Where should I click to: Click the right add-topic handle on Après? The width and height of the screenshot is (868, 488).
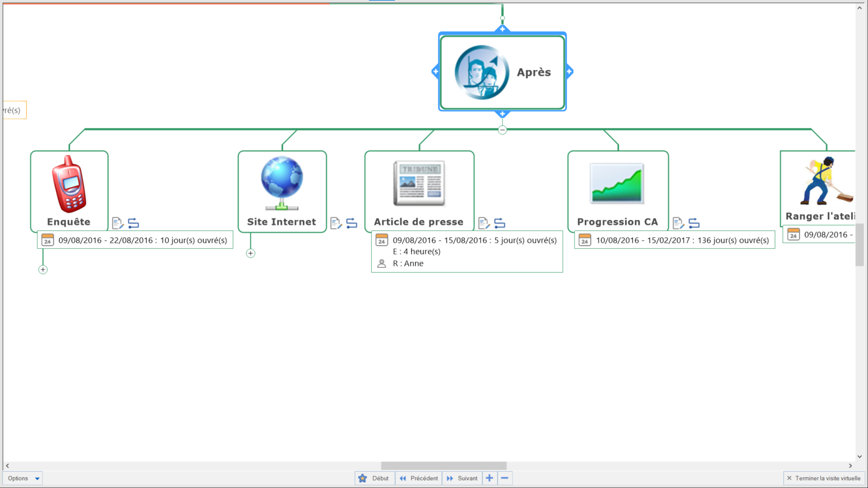pos(569,72)
